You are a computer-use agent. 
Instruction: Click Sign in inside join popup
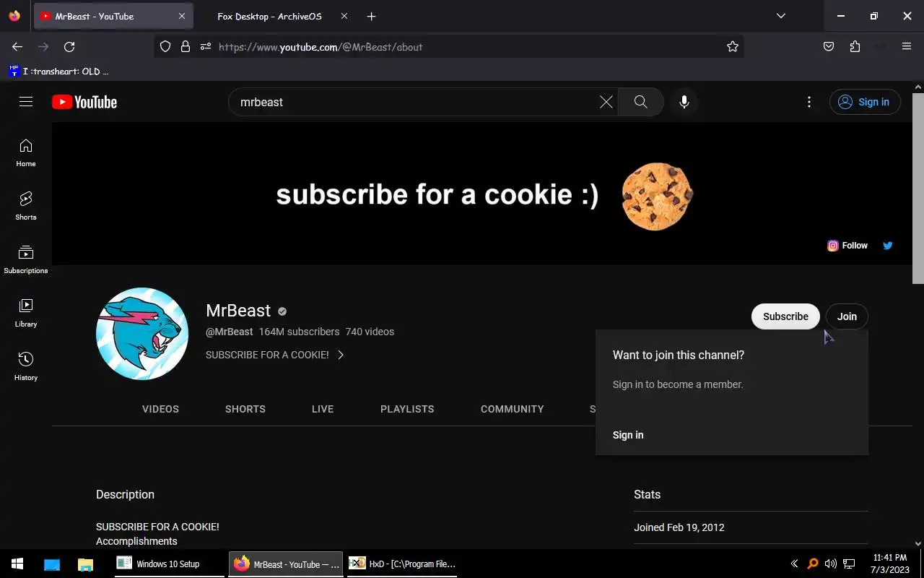pos(628,435)
